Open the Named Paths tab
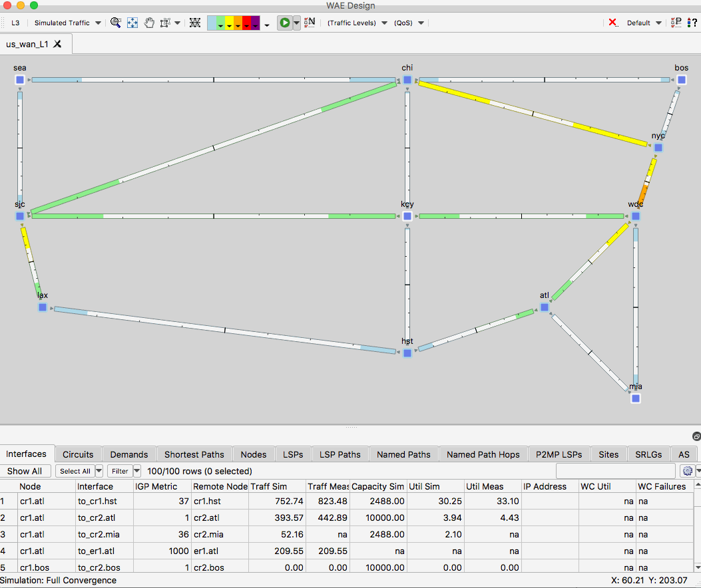 tap(403, 454)
